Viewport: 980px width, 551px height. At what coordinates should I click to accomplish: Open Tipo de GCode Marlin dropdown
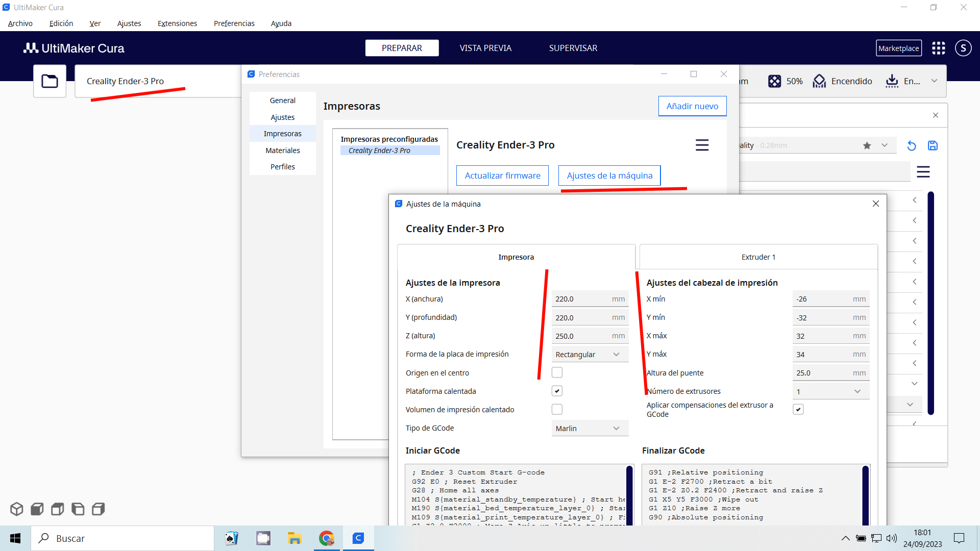[x=589, y=429]
